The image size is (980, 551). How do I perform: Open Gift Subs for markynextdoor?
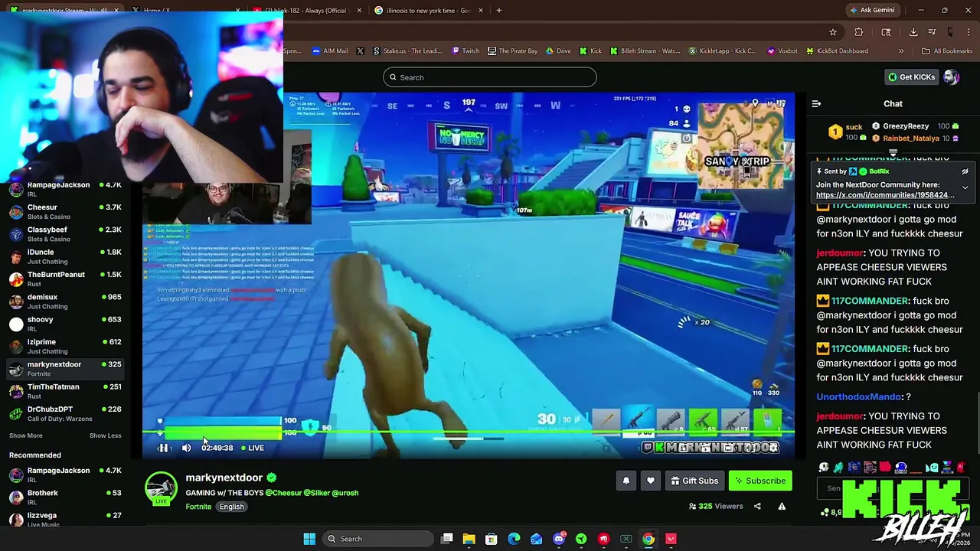click(694, 481)
